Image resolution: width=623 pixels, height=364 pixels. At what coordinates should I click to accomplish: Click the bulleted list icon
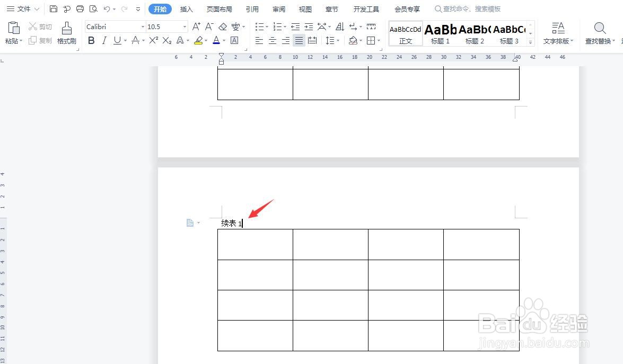[x=259, y=26]
